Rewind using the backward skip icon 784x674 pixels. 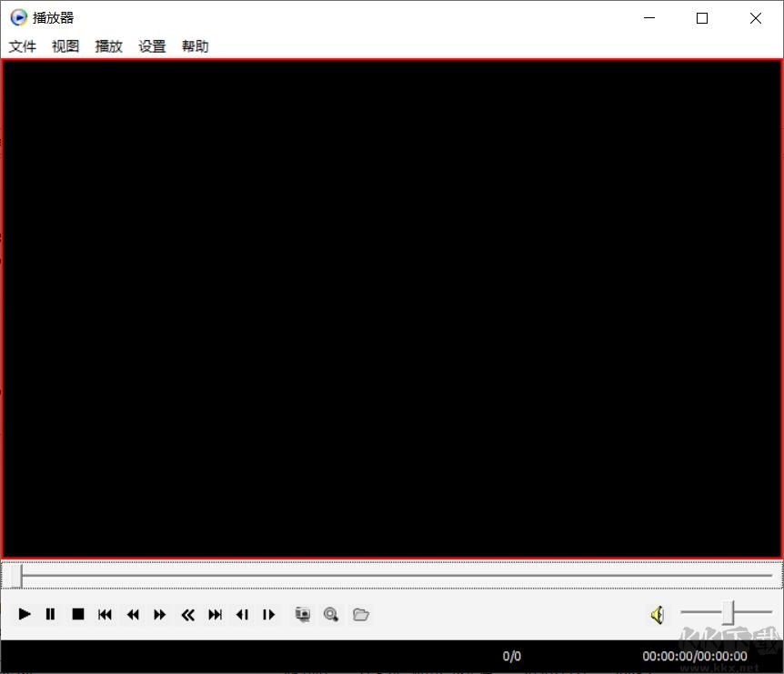[132, 614]
